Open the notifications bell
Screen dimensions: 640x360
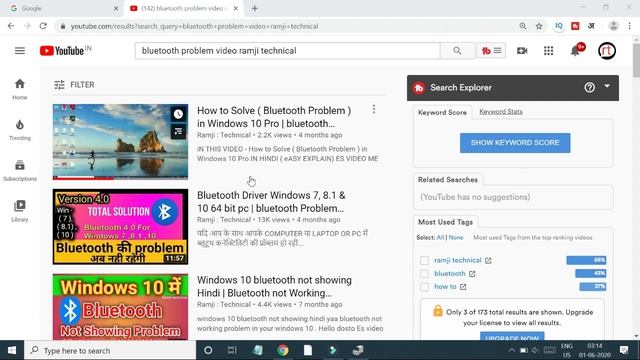tap(575, 51)
